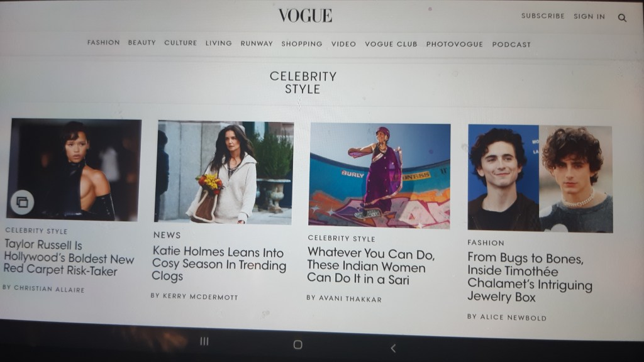Go to the Runway section
The width and height of the screenshot is (644, 362).
point(257,43)
